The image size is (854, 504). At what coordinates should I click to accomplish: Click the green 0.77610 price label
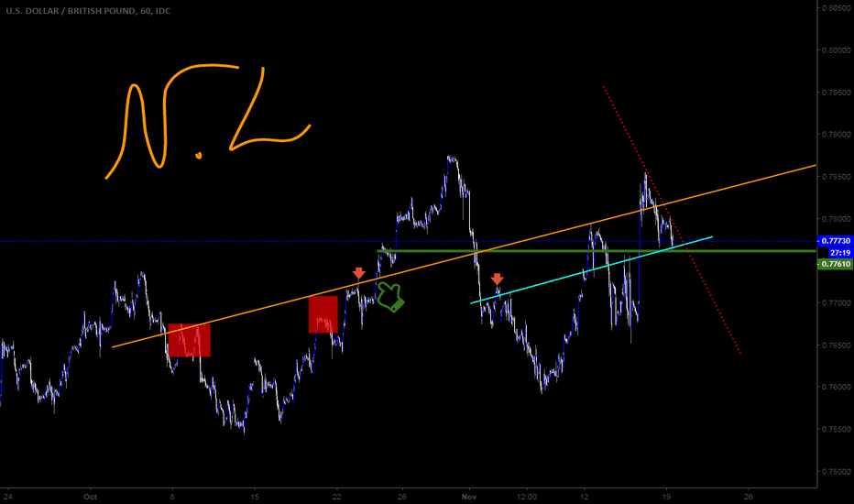[x=835, y=264]
